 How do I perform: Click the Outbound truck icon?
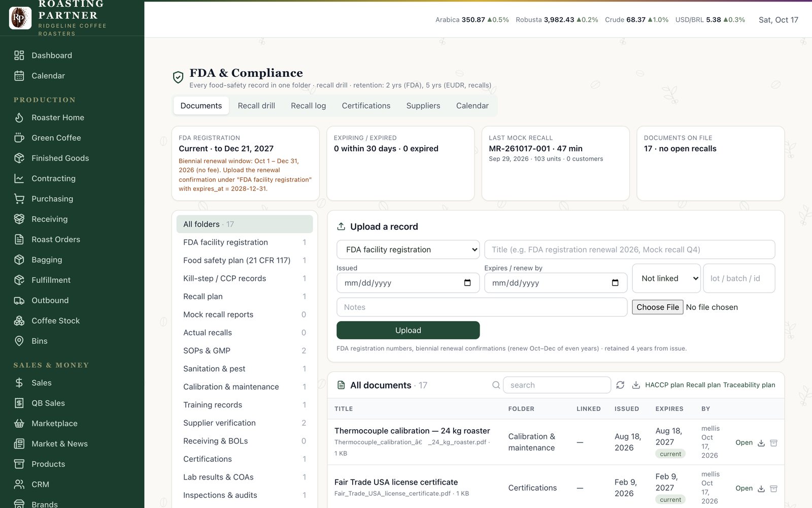(x=19, y=300)
